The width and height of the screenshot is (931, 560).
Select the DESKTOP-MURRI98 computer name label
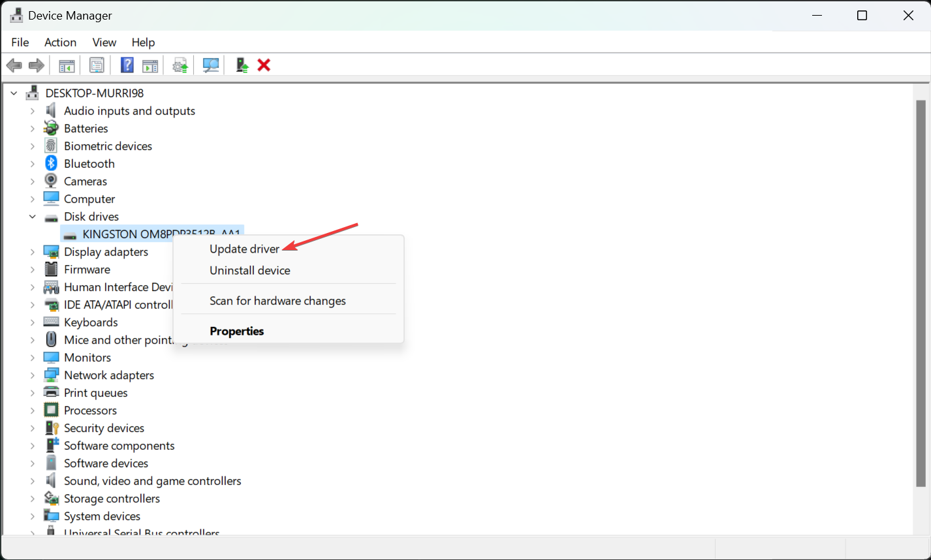coord(95,93)
